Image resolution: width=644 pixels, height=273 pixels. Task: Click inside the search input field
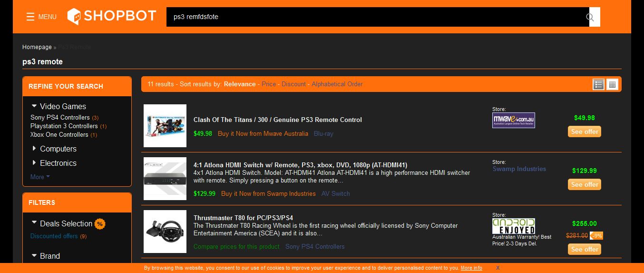(x=378, y=17)
